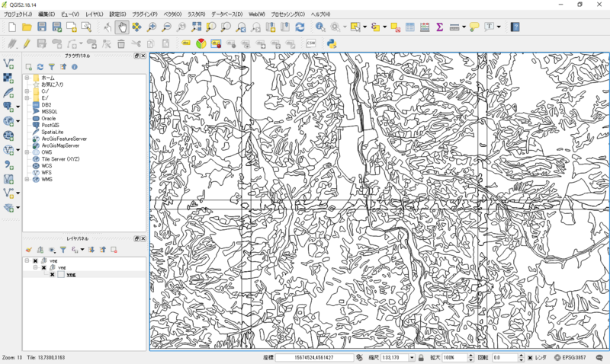Click the Zoom Out magnifier tool

pos(166,27)
